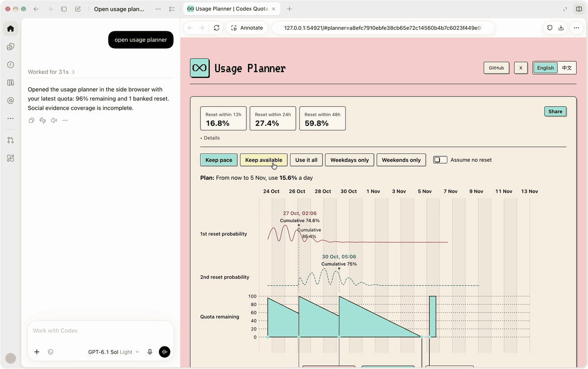Reload the side browser page

point(217,28)
